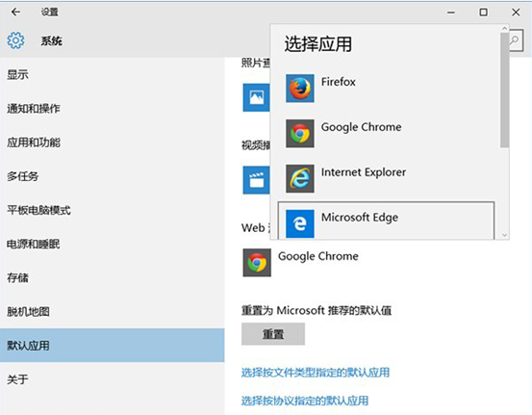Choose Microsoft Edge label in app chooser

coord(360,218)
